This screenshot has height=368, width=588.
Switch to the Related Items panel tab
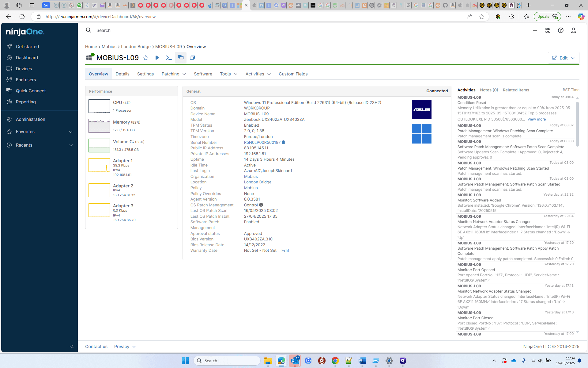516,90
